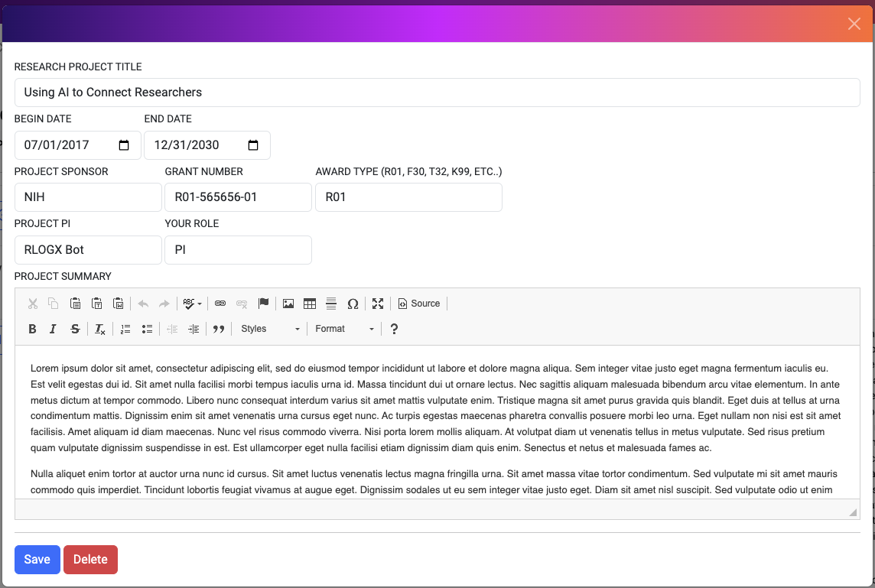
Task: Open the spell check ABC dropdown
Action: pyautogui.click(x=193, y=304)
